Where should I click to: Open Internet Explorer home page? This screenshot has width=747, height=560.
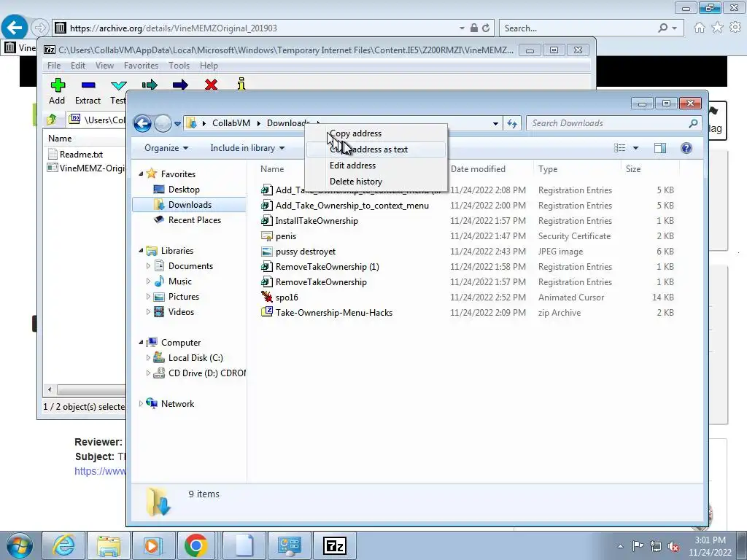(x=700, y=28)
